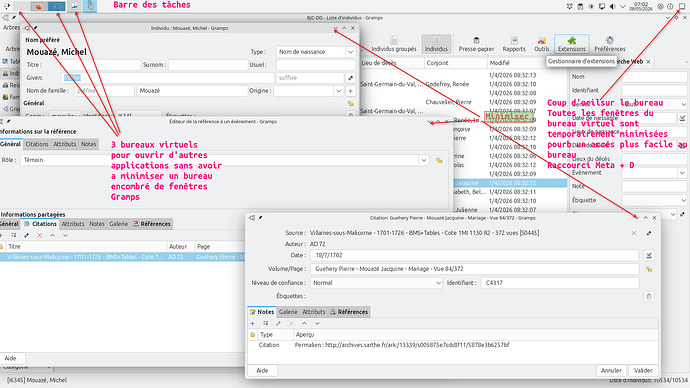
Task: Click the Nom filter field in sidebar
Action: click(654, 77)
